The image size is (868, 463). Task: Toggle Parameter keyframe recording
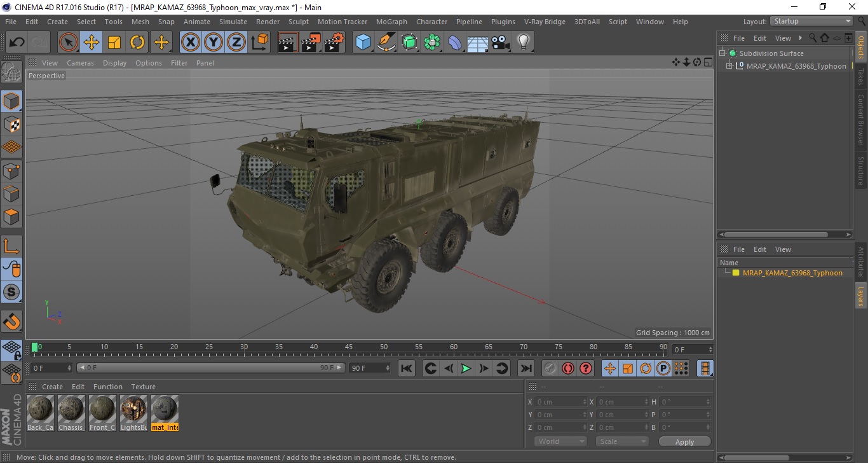[663, 368]
